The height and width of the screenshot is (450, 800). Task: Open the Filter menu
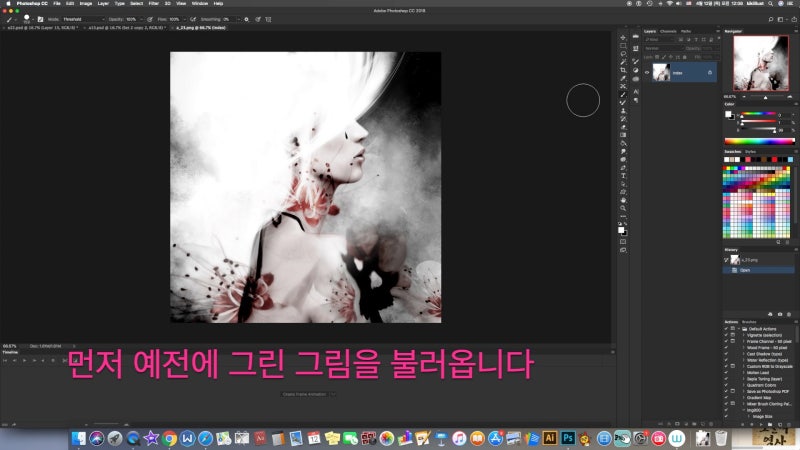pos(154,4)
